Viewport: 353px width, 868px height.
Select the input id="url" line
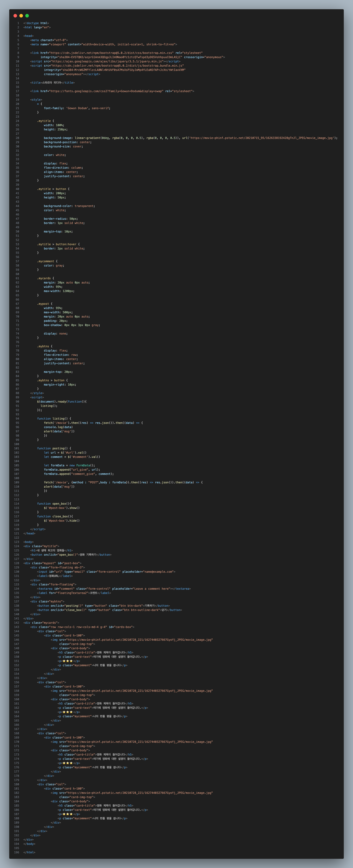coord(106,572)
